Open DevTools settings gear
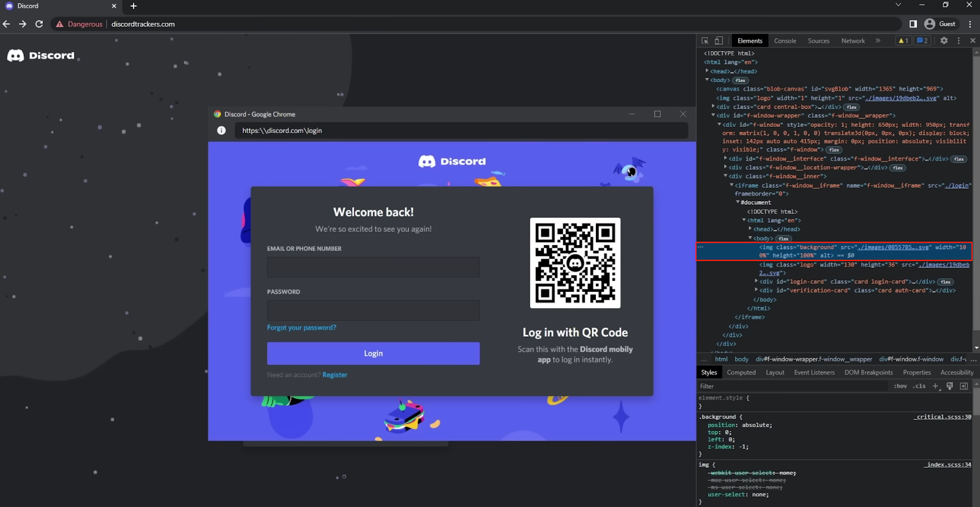Image resolution: width=980 pixels, height=507 pixels. [x=944, y=40]
